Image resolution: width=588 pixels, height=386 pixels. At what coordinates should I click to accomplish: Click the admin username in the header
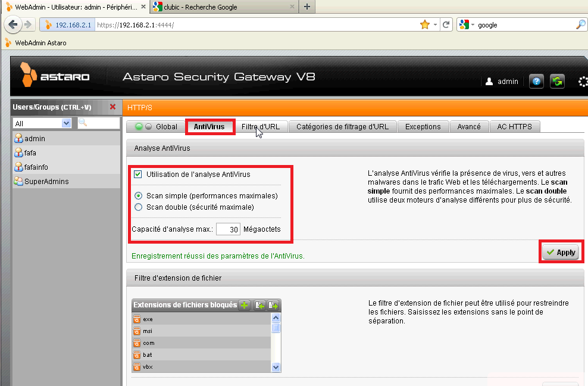[508, 82]
